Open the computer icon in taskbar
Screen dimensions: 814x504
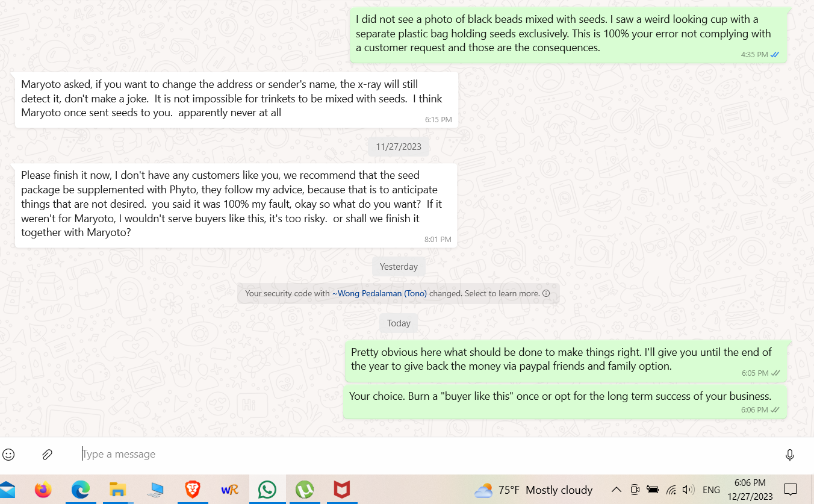[155, 490]
